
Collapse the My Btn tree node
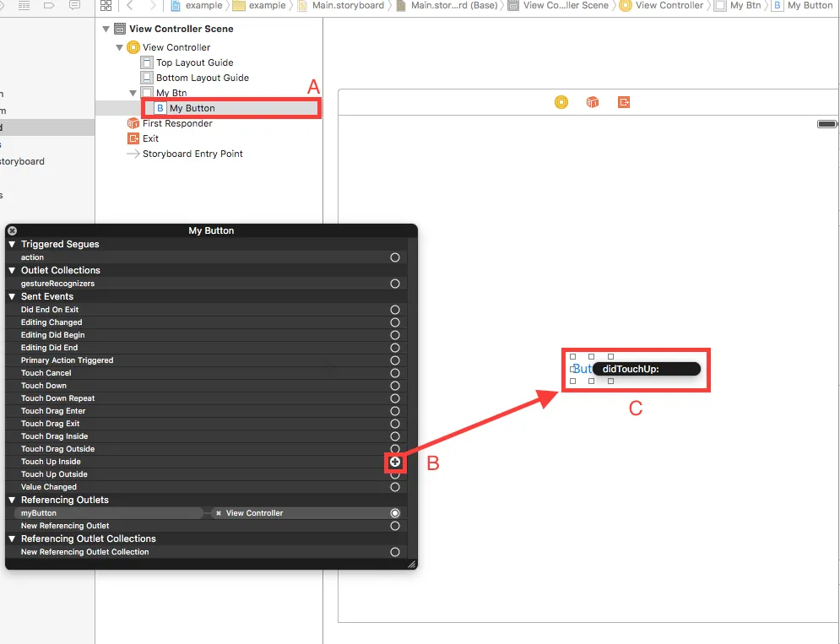point(133,93)
